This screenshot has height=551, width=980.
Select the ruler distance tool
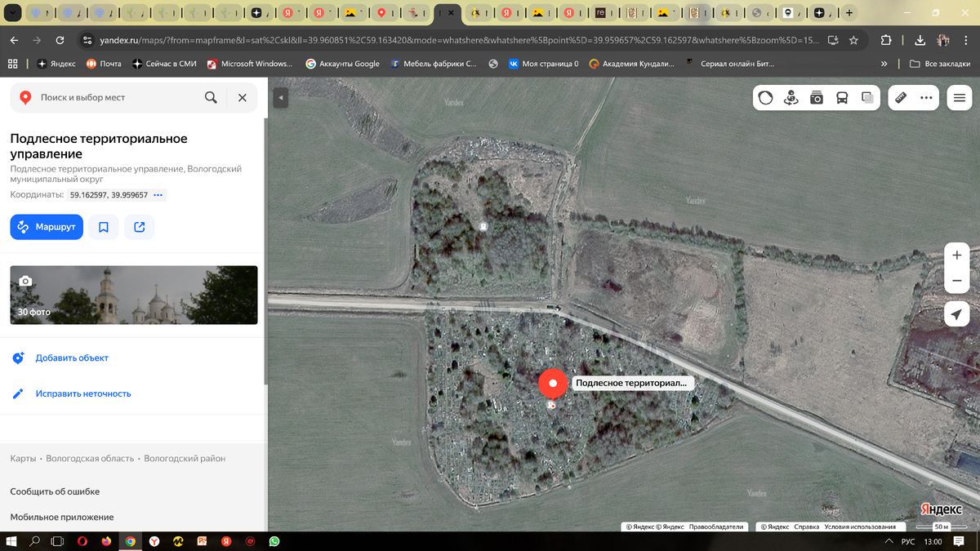coord(901,98)
